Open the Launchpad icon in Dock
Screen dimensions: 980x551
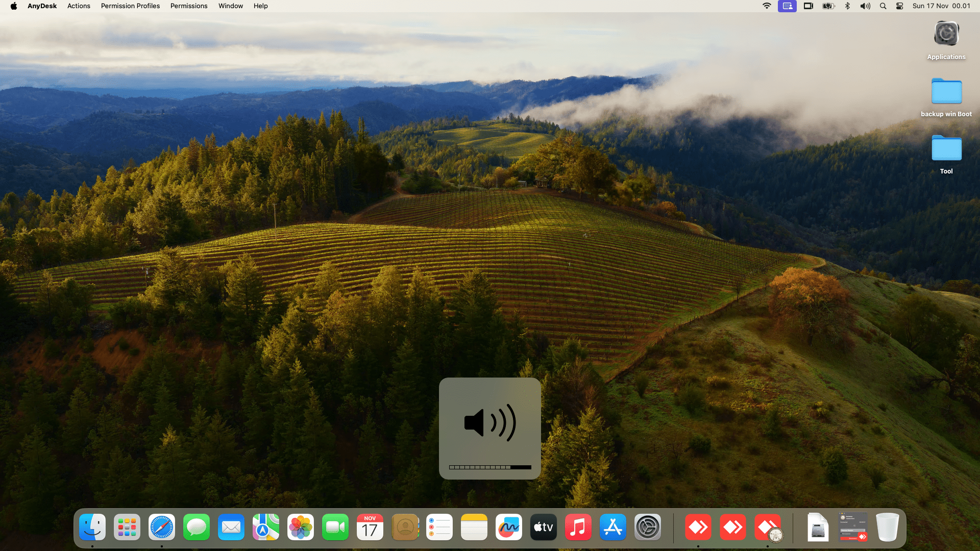(127, 527)
